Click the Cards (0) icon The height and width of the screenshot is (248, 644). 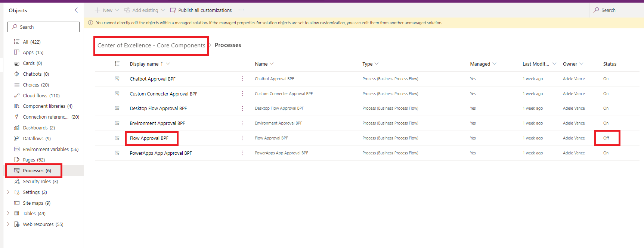(x=16, y=63)
